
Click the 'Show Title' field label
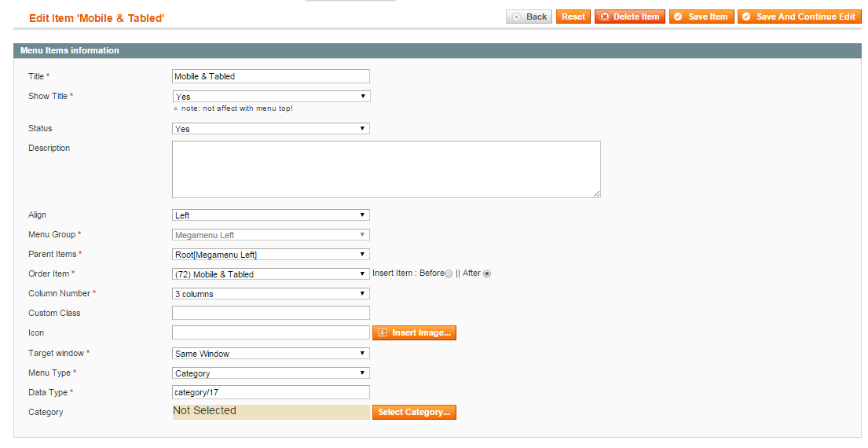[48, 96]
